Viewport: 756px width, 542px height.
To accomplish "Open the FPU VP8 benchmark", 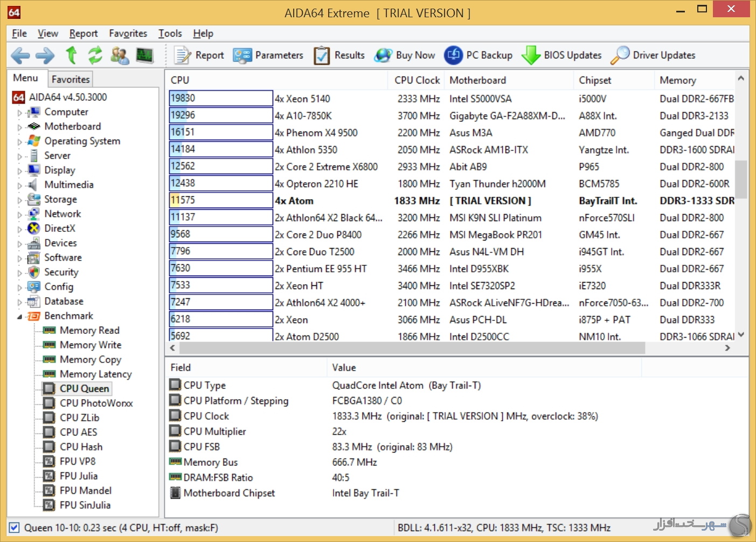I will coord(78,461).
